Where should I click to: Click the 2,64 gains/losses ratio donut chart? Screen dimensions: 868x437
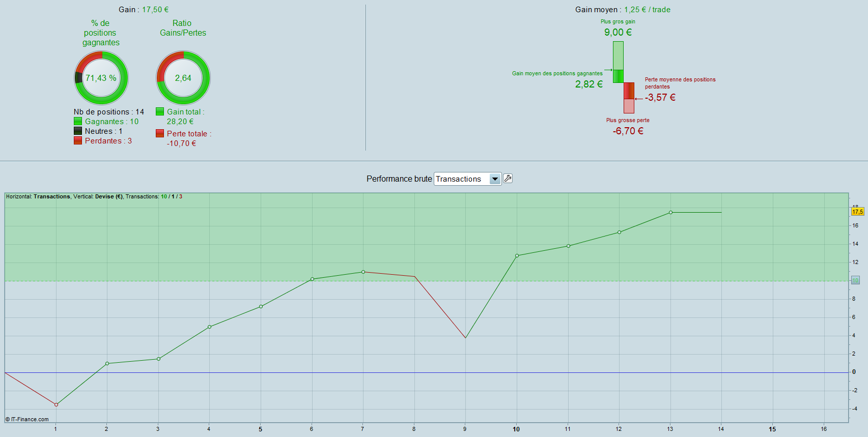tap(183, 78)
